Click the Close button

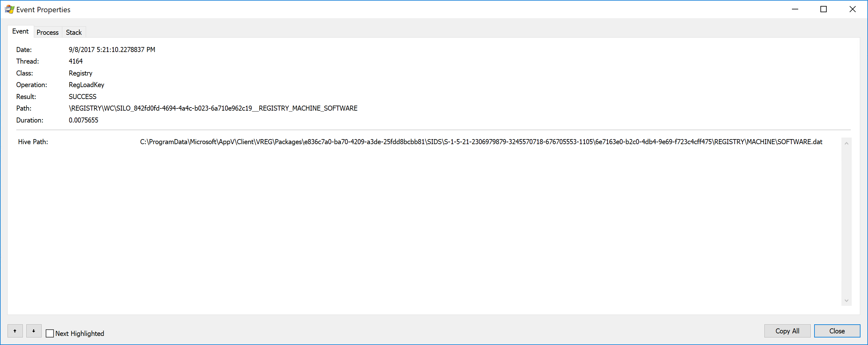(837, 331)
